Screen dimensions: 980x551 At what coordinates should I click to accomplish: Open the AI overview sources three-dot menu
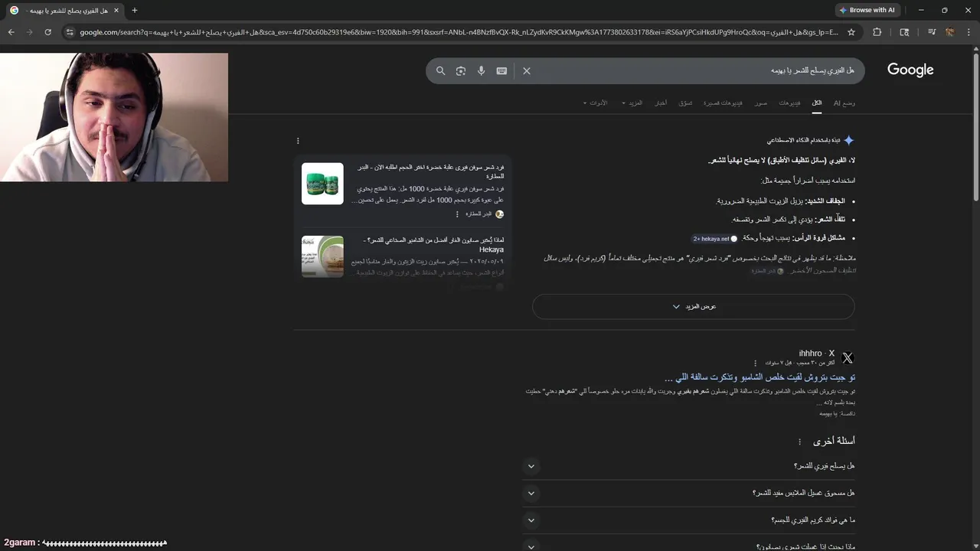(298, 141)
